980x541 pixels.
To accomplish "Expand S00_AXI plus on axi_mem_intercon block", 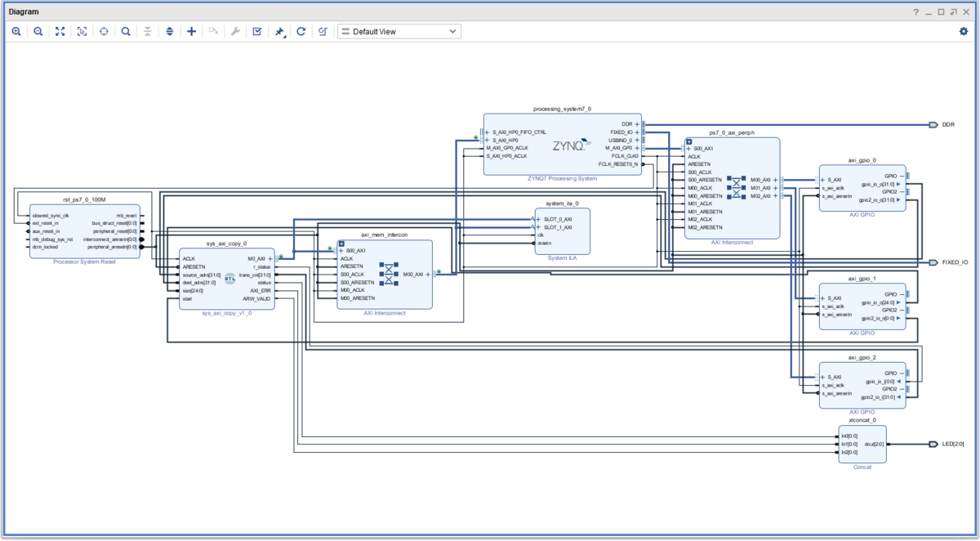I will 342,251.
